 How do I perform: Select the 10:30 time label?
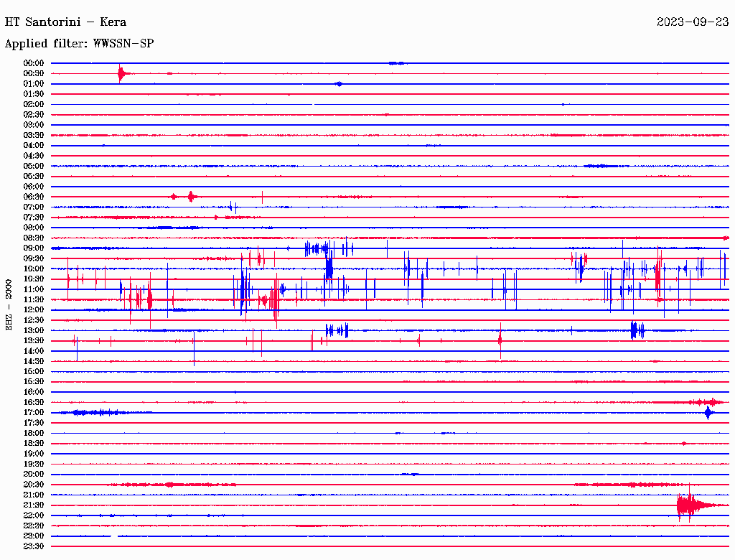tap(34, 279)
